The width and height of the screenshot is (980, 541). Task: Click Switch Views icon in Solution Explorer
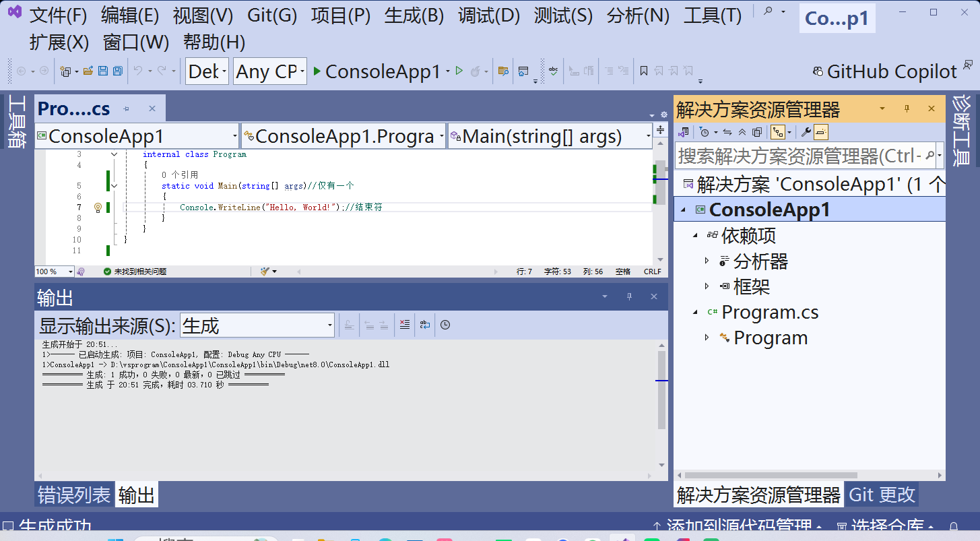684,132
